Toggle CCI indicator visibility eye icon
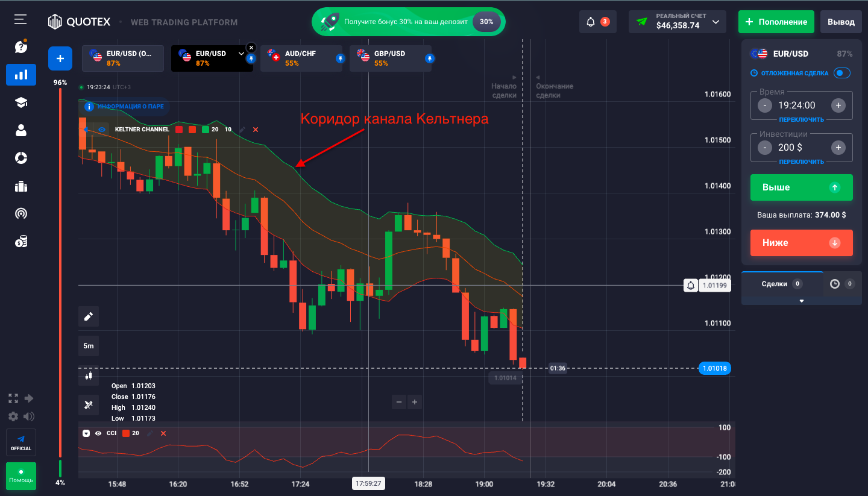 pos(98,433)
